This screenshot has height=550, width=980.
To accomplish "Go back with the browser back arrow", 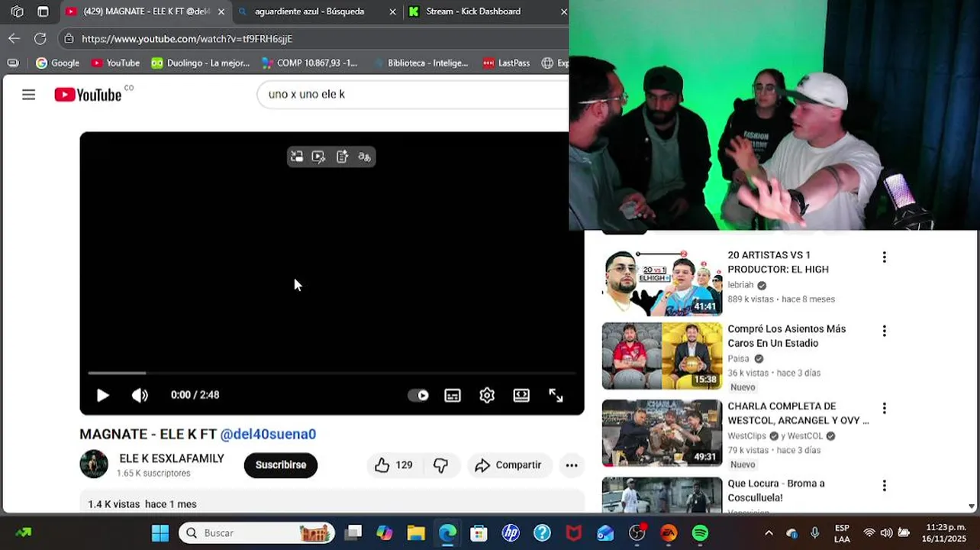I will (15, 38).
